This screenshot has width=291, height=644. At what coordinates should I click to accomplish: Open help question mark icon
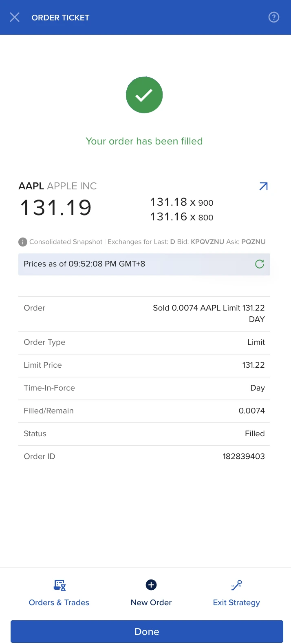coord(274,17)
